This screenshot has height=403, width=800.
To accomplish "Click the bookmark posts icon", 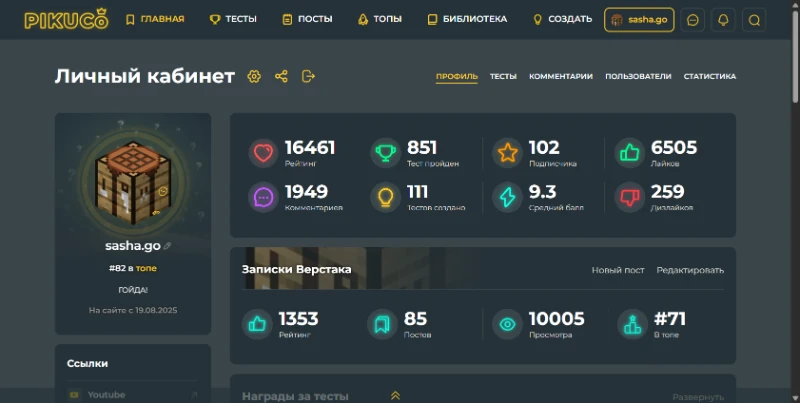I will click(x=382, y=324).
